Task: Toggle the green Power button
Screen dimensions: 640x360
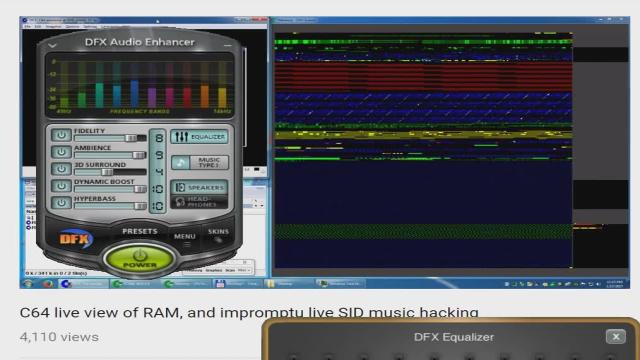Action: (140, 259)
